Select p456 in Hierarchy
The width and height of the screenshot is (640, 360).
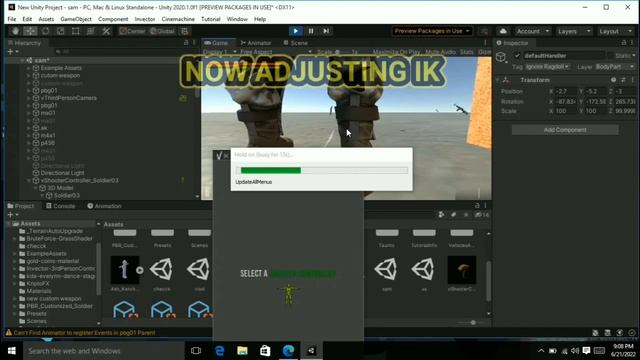coord(47,143)
